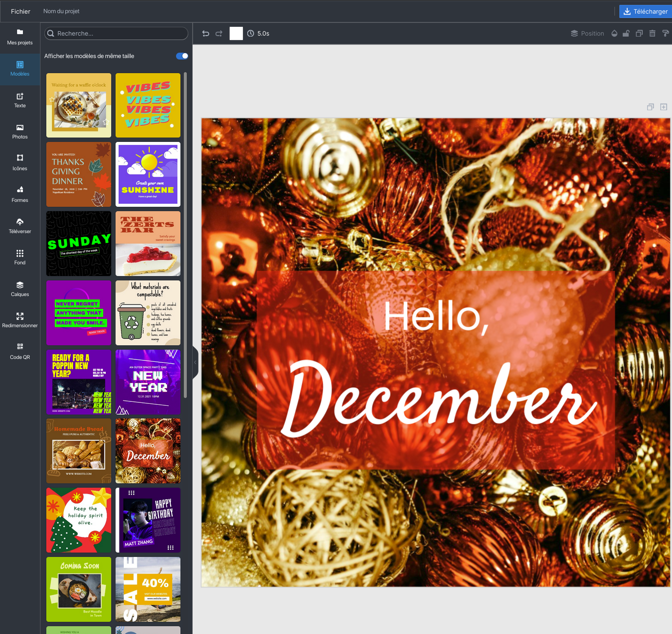Open the Fond background panel
The width and height of the screenshot is (672, 634).
click(x=20, y=258)
